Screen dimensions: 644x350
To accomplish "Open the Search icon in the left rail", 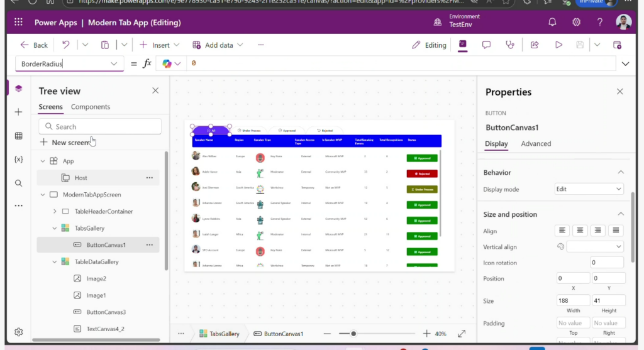I will [x=18, y=183].
